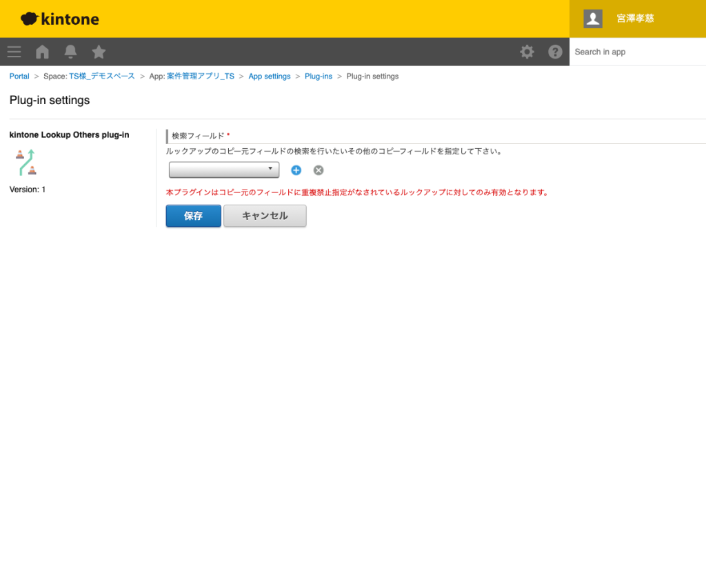
Task: Add a field row with plus icon
Action: (296, 170)
